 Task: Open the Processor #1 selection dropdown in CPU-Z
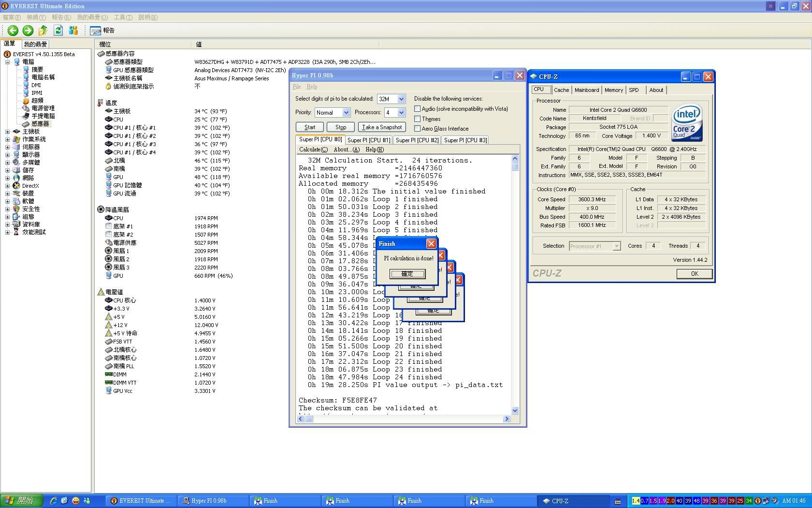(616, 246)
